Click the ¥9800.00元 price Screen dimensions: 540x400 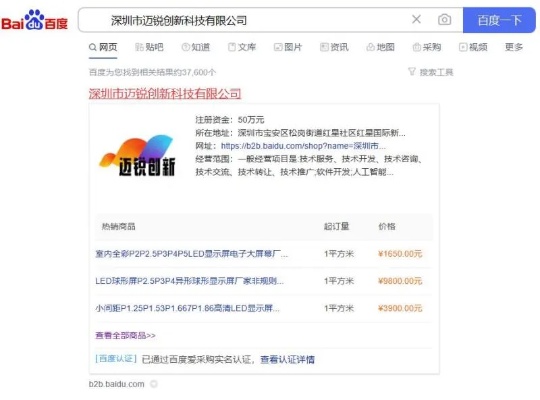(x=400, y=281)
